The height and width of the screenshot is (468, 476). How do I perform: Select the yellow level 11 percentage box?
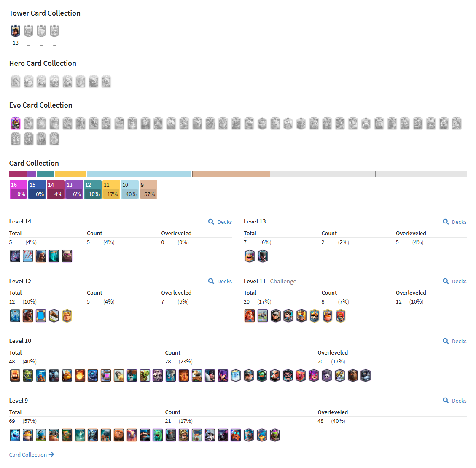[x=111, y=190]
